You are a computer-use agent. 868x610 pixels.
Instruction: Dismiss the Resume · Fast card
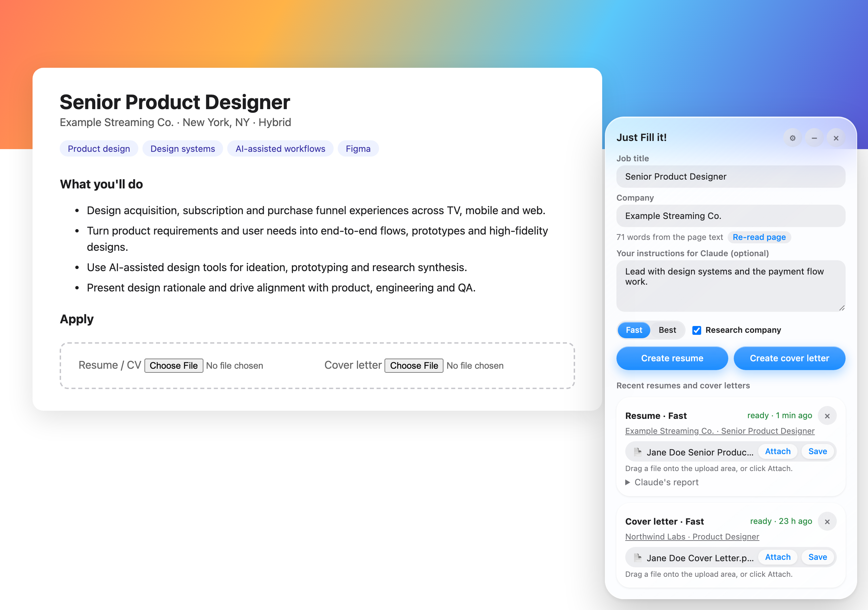coord(827,416)
